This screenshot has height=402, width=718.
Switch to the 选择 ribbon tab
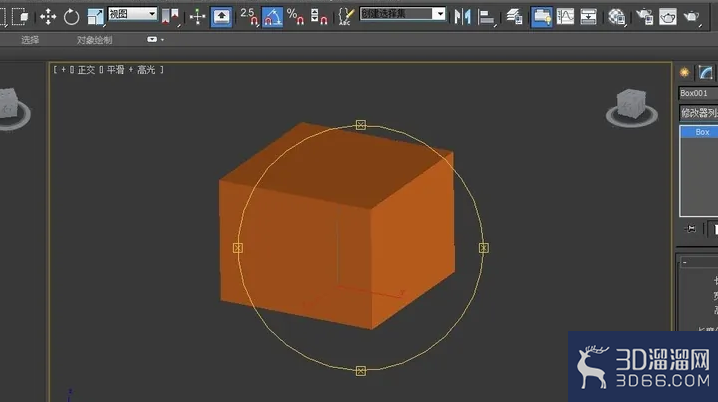coord(30,40)
